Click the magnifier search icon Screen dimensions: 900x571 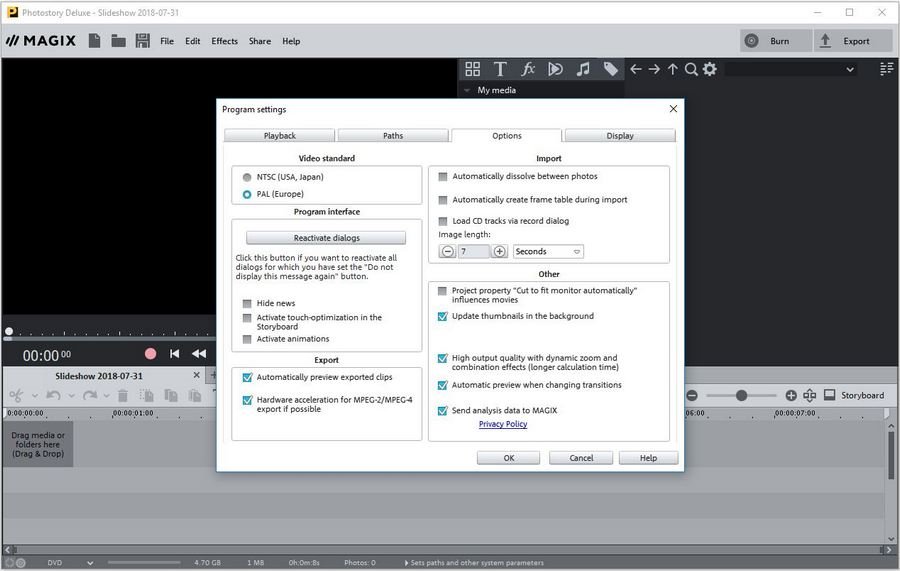coord(691,69)
